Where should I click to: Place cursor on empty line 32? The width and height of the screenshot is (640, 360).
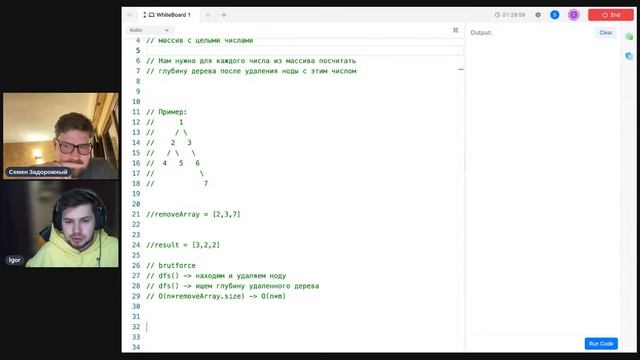304,327
